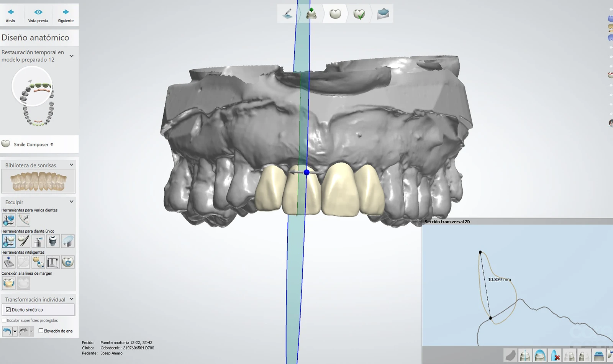This screenshot has width=613, height=364.
Task: Uncheck the Diseño simétrico checkbox
Action: coord(8,310)
